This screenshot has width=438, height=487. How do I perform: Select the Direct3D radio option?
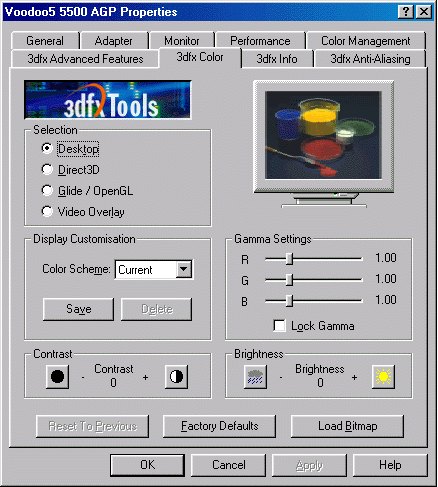[x=47, y=170]
